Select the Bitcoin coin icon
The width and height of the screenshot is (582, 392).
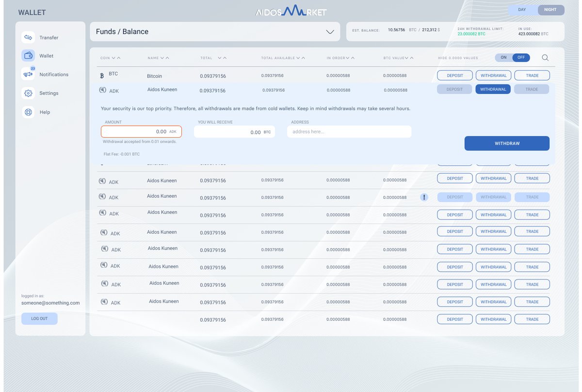(102, 76)
